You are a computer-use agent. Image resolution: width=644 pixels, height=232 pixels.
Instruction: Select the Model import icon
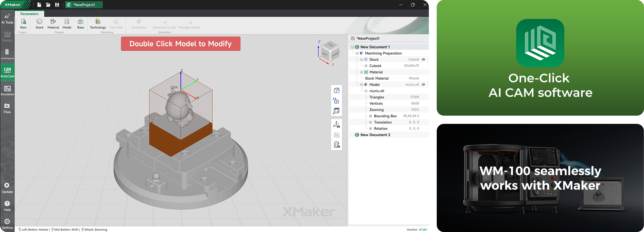(67, 22)
